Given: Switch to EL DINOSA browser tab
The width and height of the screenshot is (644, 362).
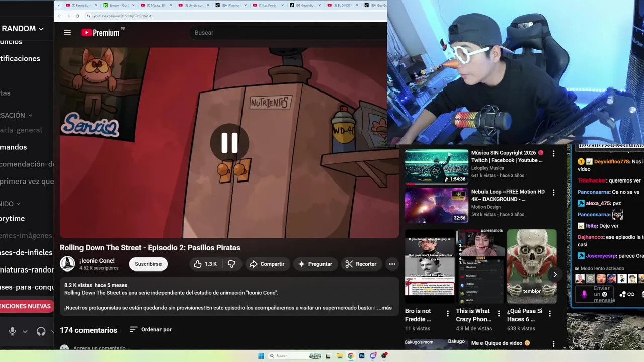Looking at the screenshot, I should click(x=342, y=5).
